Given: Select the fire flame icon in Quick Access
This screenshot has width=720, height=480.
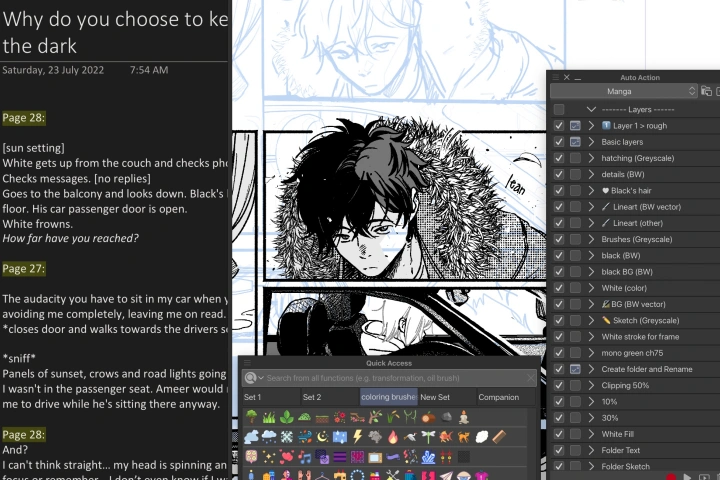Looking at the screenshot, I should [x=393, y=436].
